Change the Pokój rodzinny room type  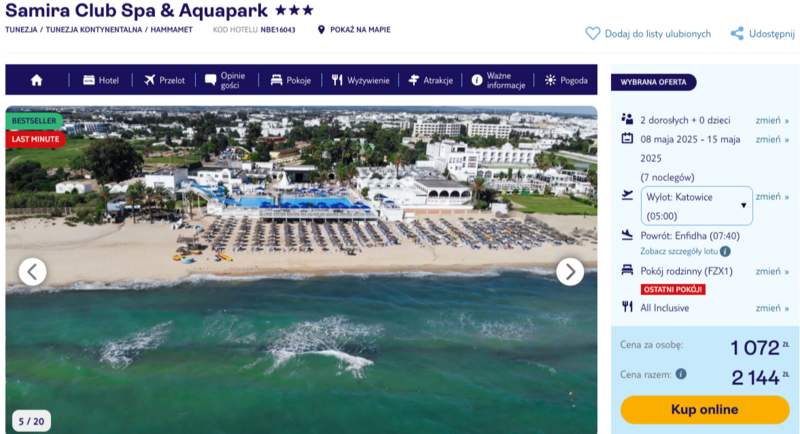[772, 271]
